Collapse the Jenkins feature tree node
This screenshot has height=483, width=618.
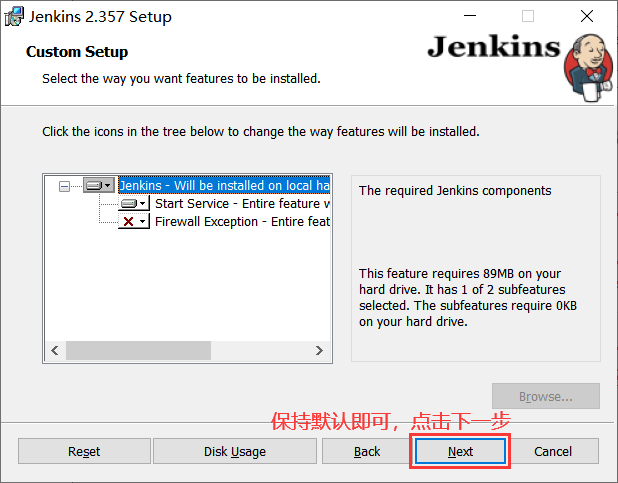point(64,186)
